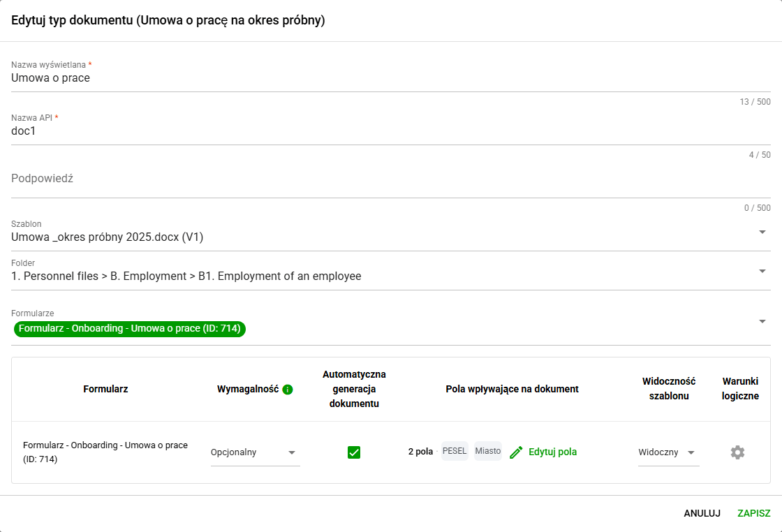The height and width of the screenshot is (532, 782).
Task: Click the form name cell with ID 714
Action: [105, 452]
